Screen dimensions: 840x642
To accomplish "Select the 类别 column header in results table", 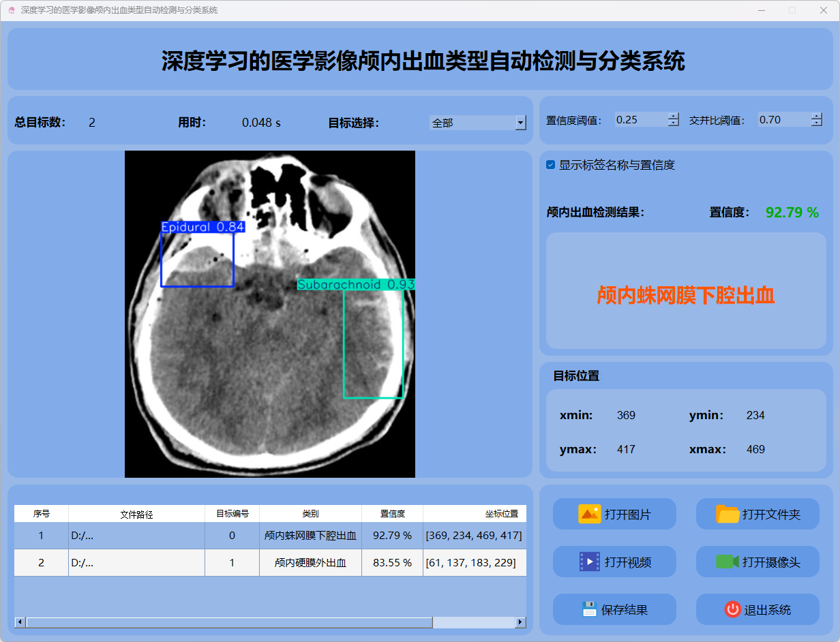I will click(310, 514).
